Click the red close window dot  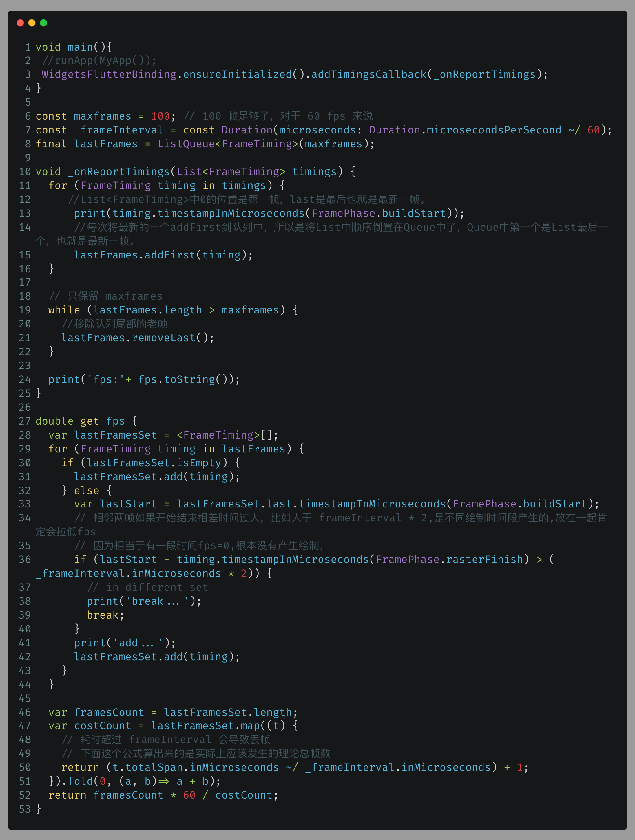pyautogui.click(x=21, y=23)
